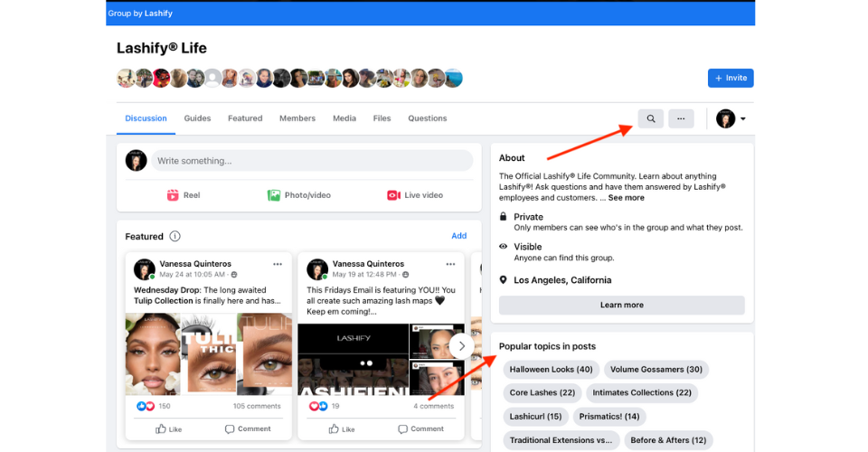Open the profile picture dropdown arrow
Screen dimensions: 868x452
pos(743,119)
